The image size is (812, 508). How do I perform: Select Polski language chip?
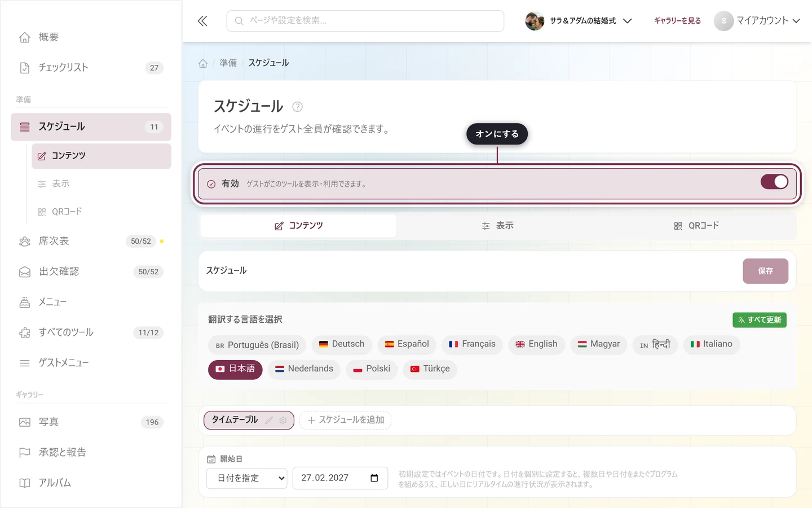pos(372,369)
